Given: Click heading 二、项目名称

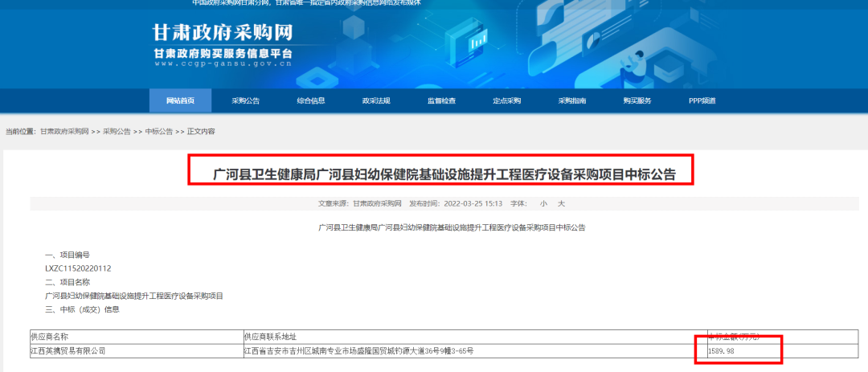Looking at the screenshot, I should coord(67,282).
